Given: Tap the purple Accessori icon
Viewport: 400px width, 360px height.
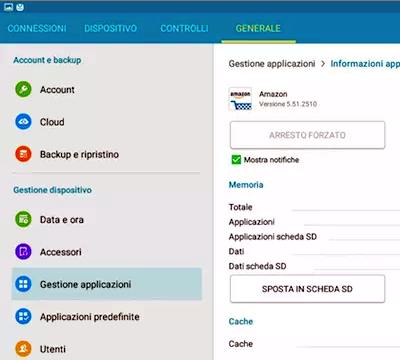Looking at the screenshot, I should [x=23, y=252].
